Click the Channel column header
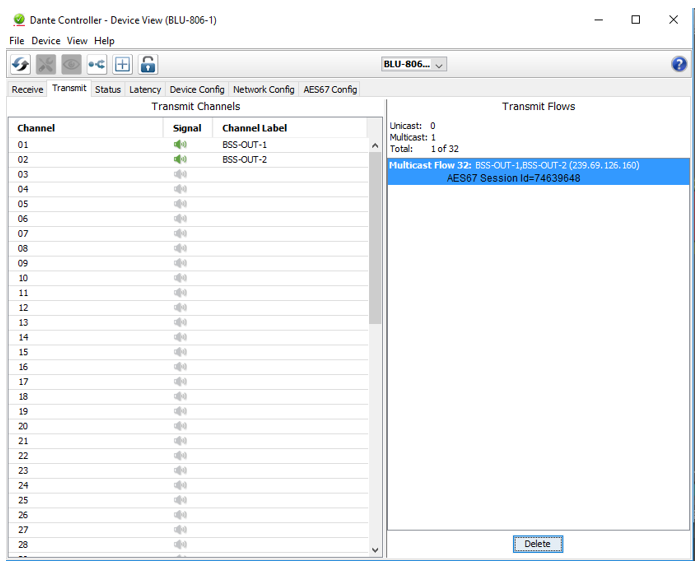This screenshot has height=568, width=698. point(86,128)
